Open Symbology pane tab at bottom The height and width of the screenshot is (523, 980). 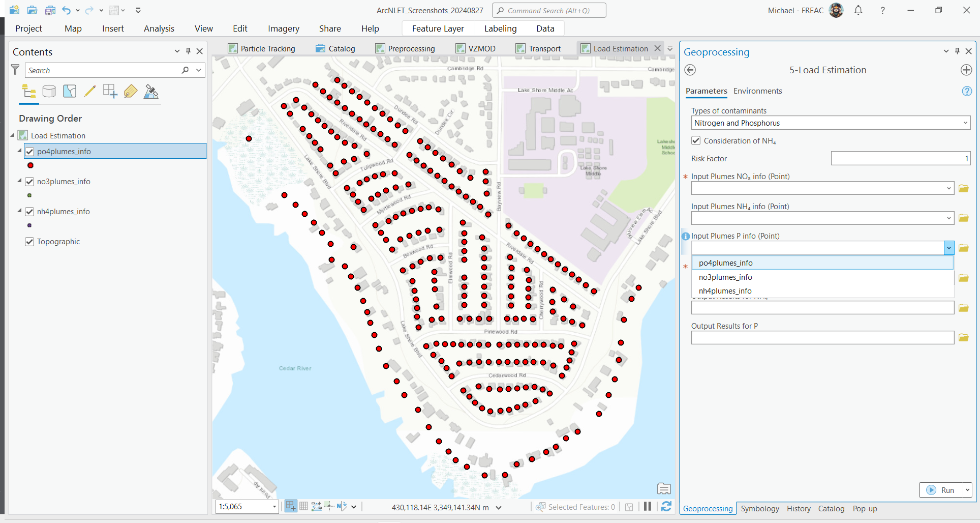point(760,508)
